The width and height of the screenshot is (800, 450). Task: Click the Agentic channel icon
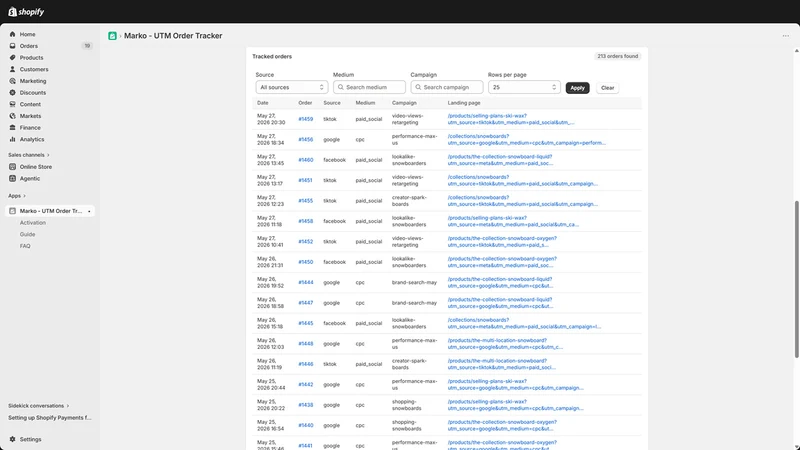point(12,179)
